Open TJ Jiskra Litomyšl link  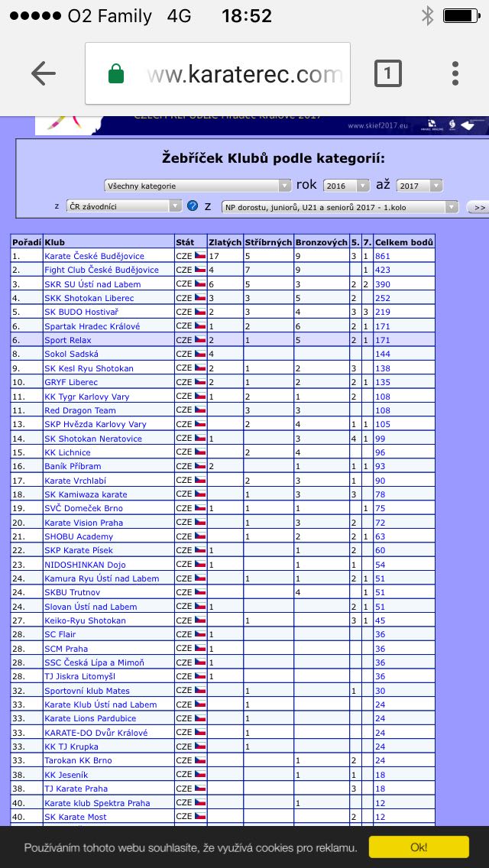click(79, 676)
